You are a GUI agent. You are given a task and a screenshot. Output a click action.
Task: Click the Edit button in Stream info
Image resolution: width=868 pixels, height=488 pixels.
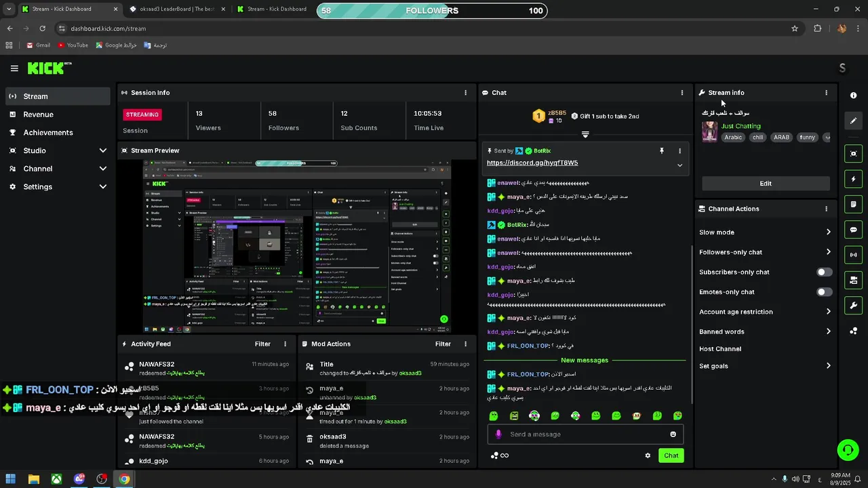pyautogui.click(x=766, y=184)
